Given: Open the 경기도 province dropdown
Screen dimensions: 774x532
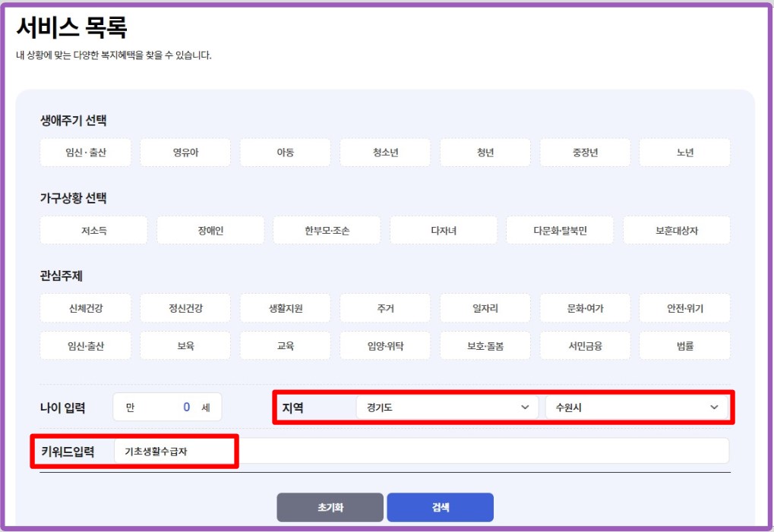Looking at the screenshot, I should pyautogui.click(x=447, y=408).
